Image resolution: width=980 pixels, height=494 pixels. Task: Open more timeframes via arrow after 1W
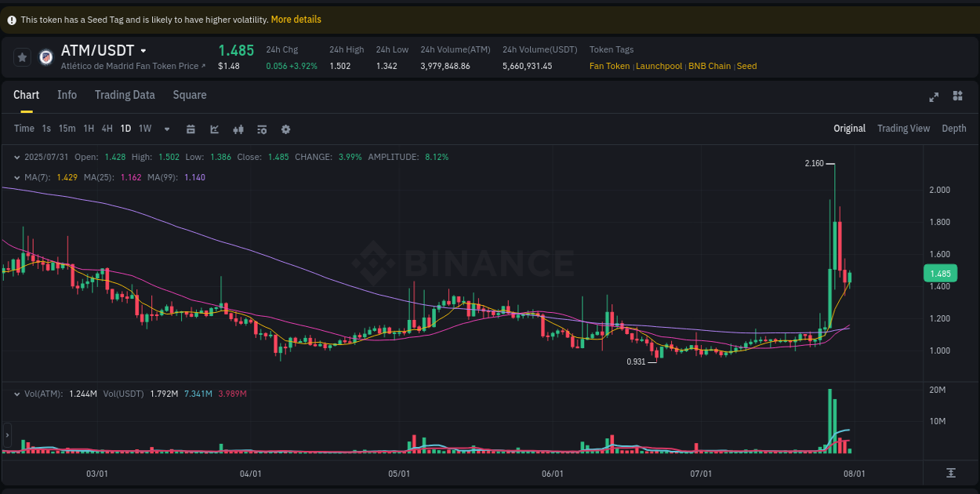click(x=166, y=129)
